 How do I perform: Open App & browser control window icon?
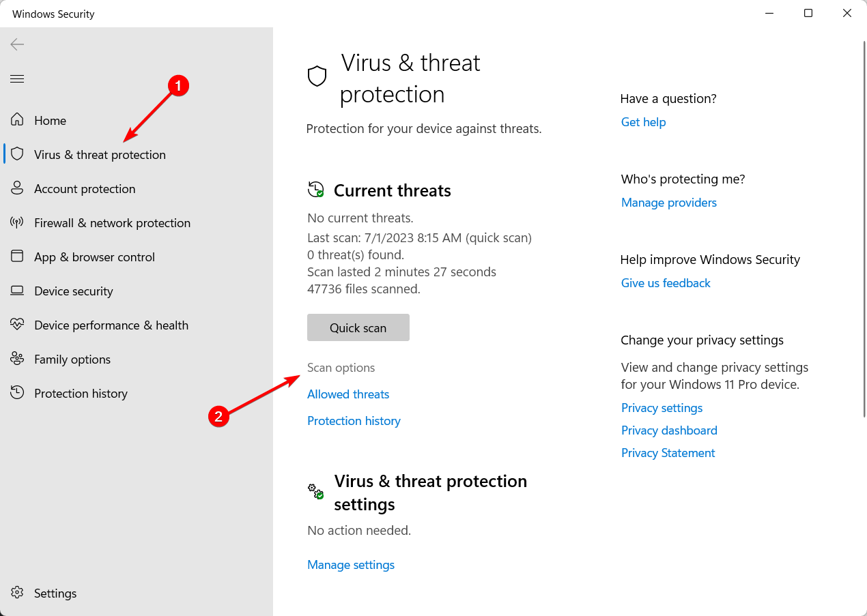coord(17,256)
